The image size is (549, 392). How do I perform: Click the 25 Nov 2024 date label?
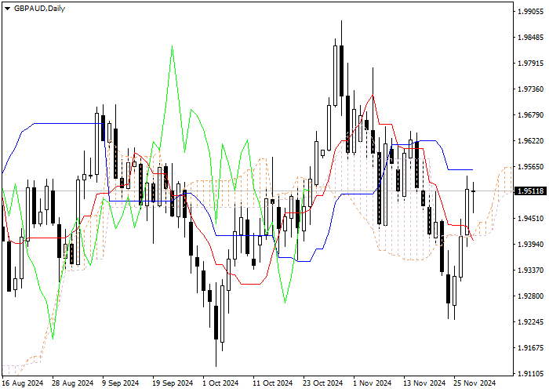coord(474,383)
